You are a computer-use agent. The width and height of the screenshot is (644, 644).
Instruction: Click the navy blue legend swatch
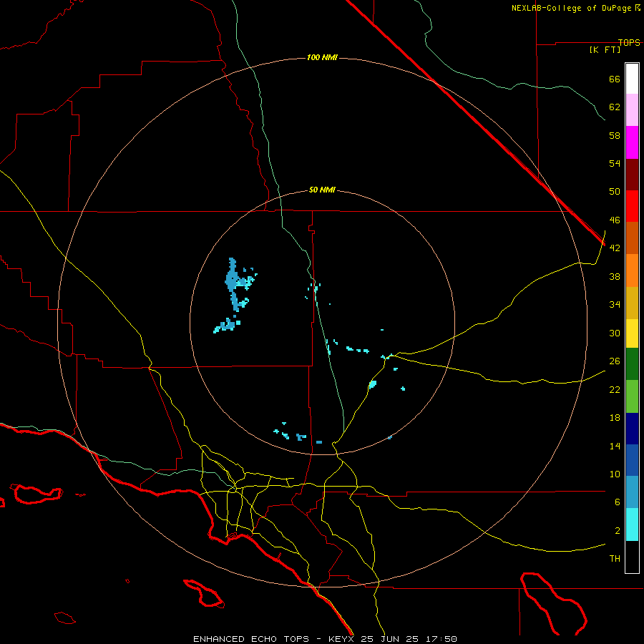632,429
